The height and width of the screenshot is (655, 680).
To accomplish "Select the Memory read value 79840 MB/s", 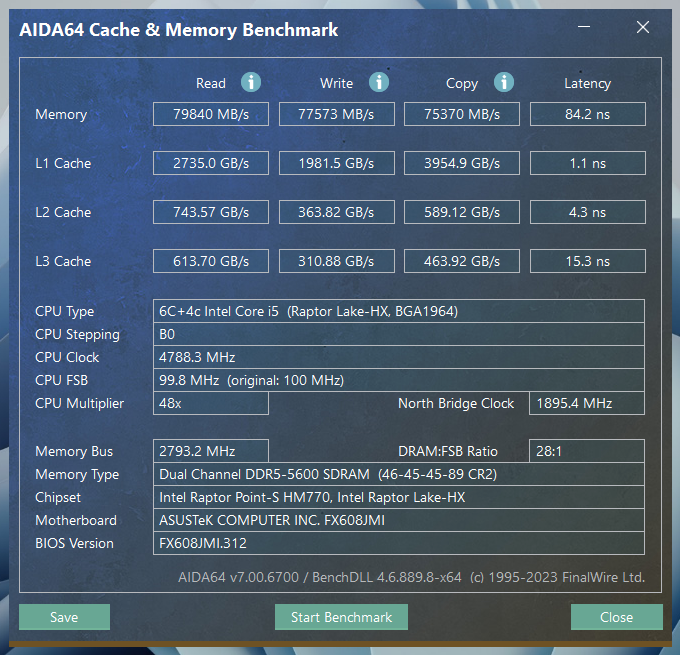I will [x=211, y=114].
